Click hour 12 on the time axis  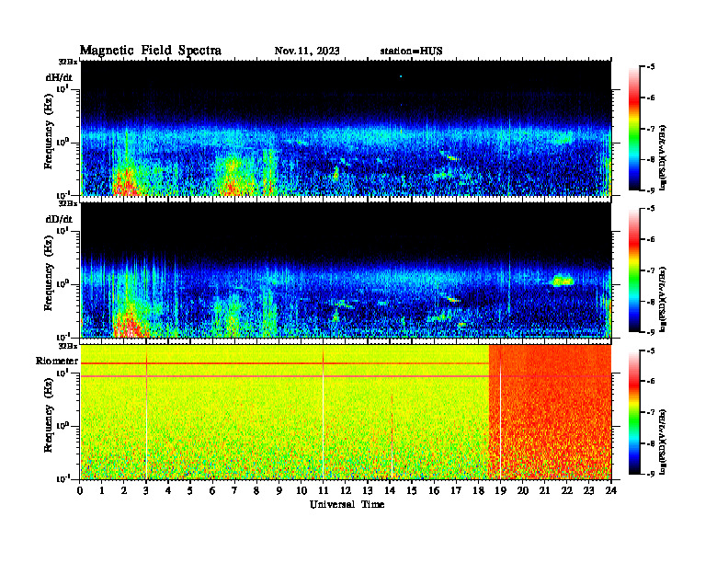click(346, 490)
